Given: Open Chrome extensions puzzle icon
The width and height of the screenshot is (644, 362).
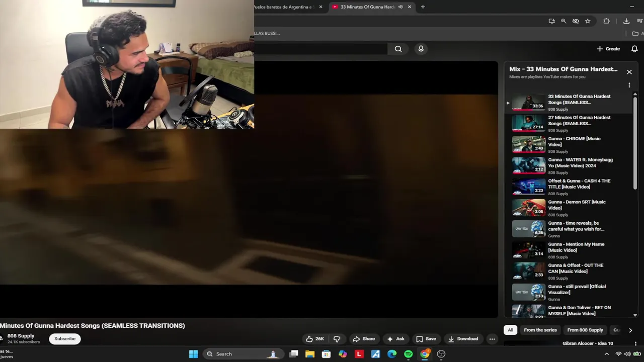Looking at the screenshot, I should pyautogui.click(x=606, y=21).
